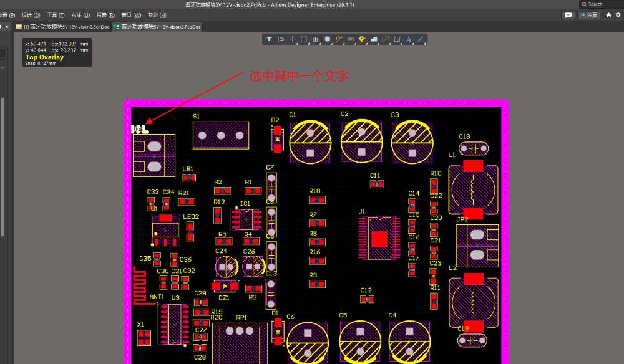This screenshot has height=364, width=624.
Task: Select the Move objects cross tool
Action: pos(292,39)
